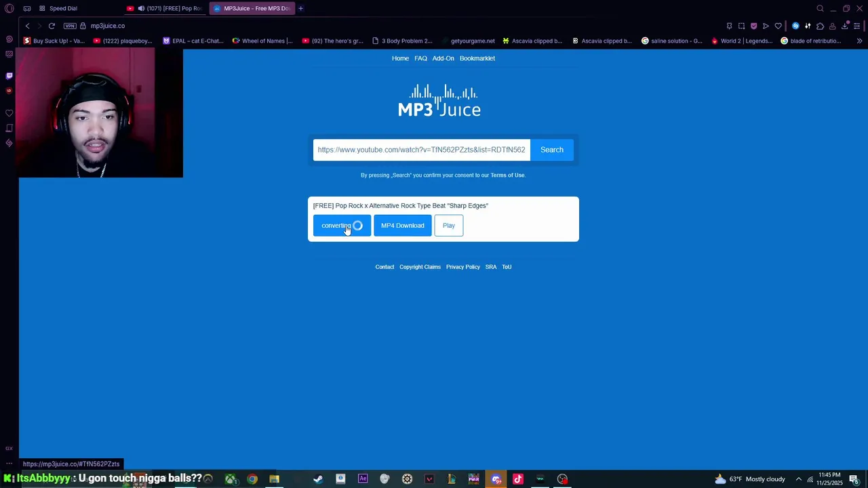Open the SRA footer link

pos(491,267)
